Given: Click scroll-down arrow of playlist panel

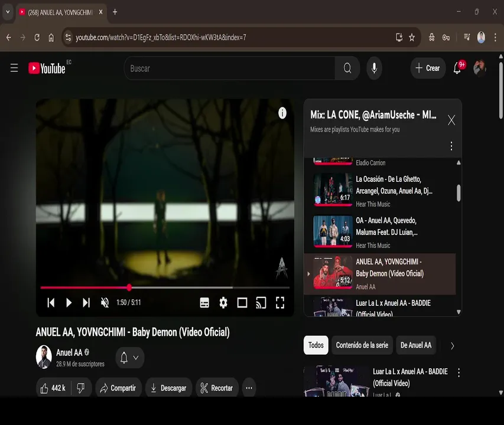Looking at the screenshot, I should [x=459, y=312].
